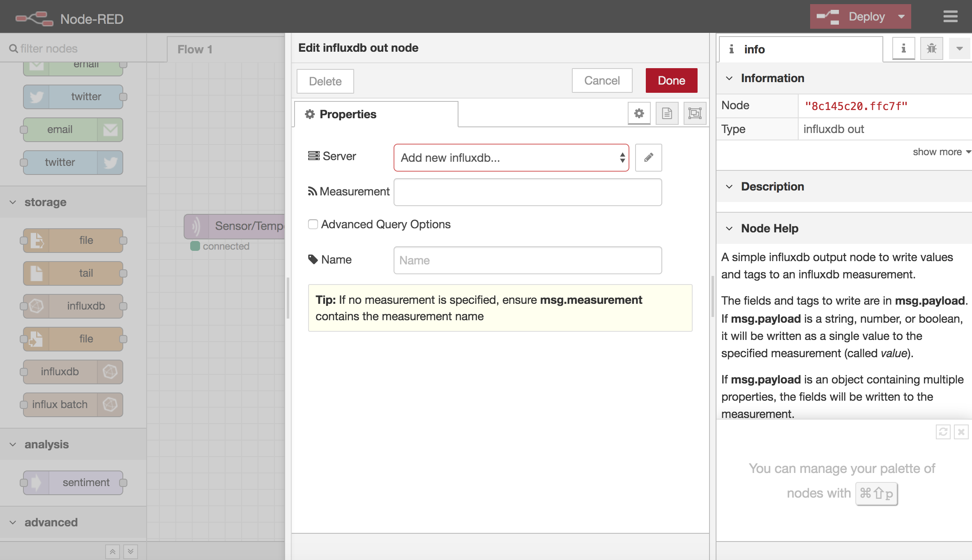Click the Cancel button

click(602, 80)
